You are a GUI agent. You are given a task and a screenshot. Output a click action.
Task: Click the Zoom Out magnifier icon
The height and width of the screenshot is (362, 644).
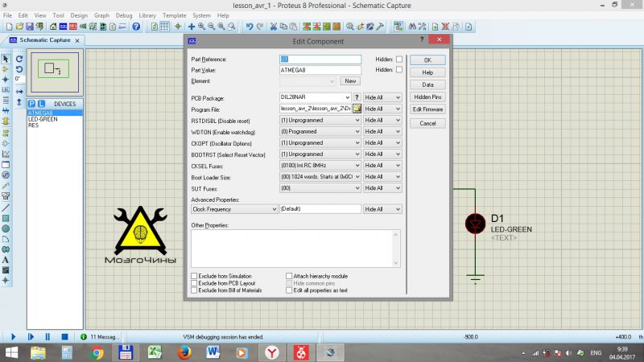212,27
